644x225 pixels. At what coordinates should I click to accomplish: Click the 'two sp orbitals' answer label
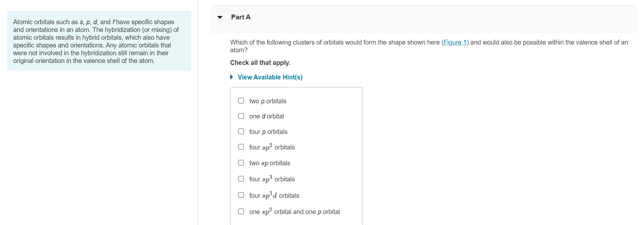269,163
